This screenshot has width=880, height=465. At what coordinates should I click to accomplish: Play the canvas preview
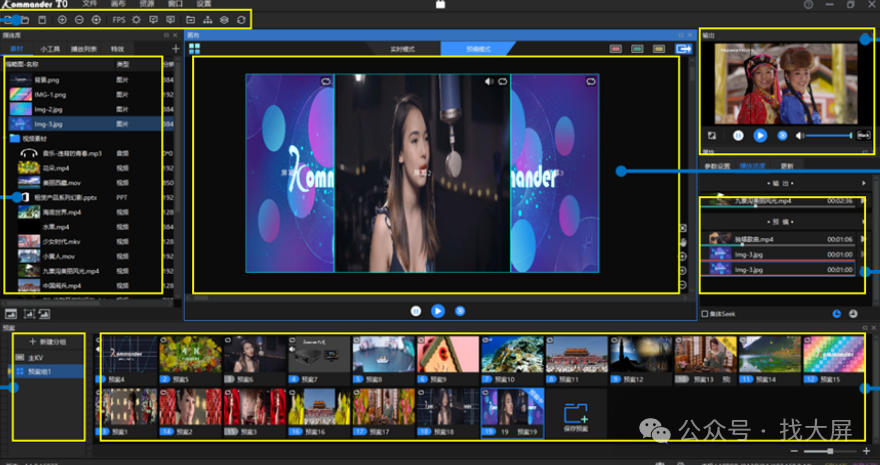click(x=438, y=311)
